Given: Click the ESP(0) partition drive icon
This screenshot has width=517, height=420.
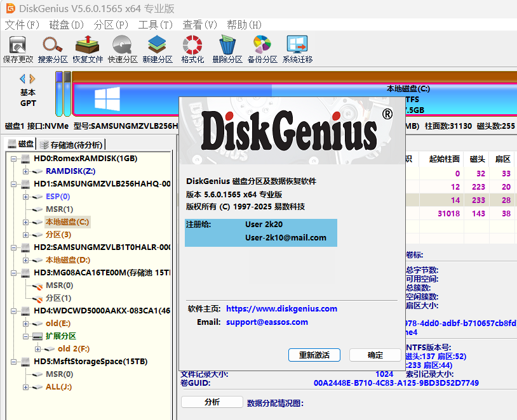Looking at the screenshot, I should pyautogui.click(x=37, y=197).
